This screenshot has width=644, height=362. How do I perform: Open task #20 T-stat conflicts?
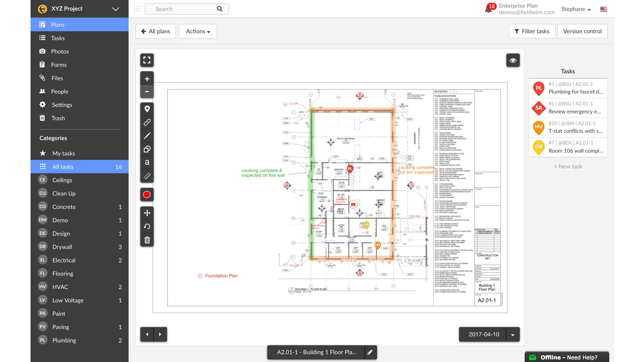[568, 127]
